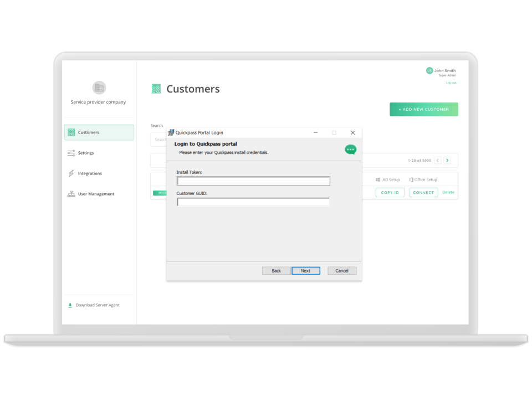Minimize the Quickpass Portal Login dialog

click(315, 132)
